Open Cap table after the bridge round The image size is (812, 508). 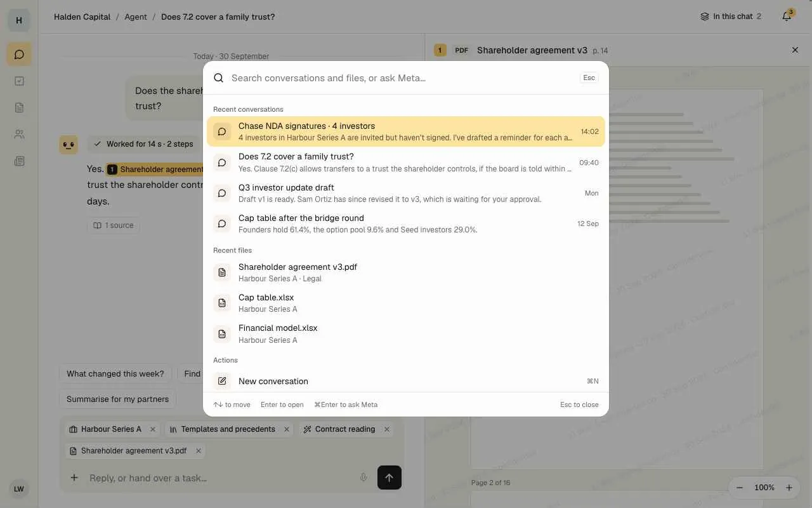[406, 224]
